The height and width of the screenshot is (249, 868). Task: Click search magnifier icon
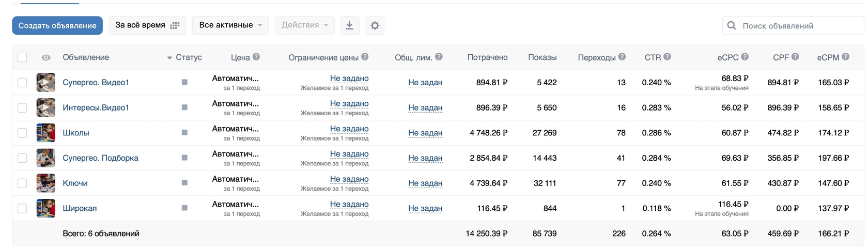pos(732,25)
